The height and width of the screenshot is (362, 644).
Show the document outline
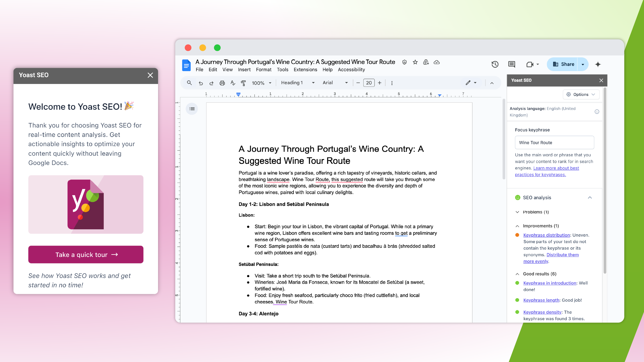(x=192, y=109)
